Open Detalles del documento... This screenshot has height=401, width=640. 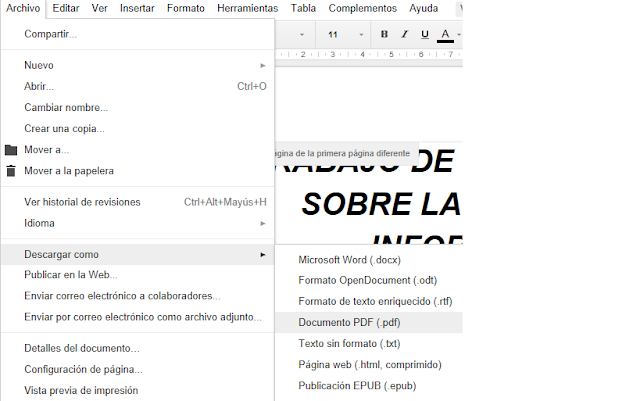click(x=138, y=348)
